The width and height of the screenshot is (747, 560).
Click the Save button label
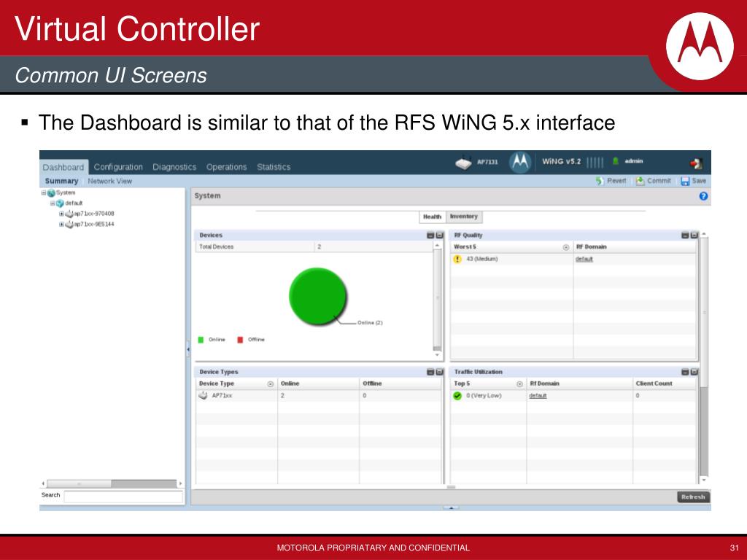(x=699, y=181)
